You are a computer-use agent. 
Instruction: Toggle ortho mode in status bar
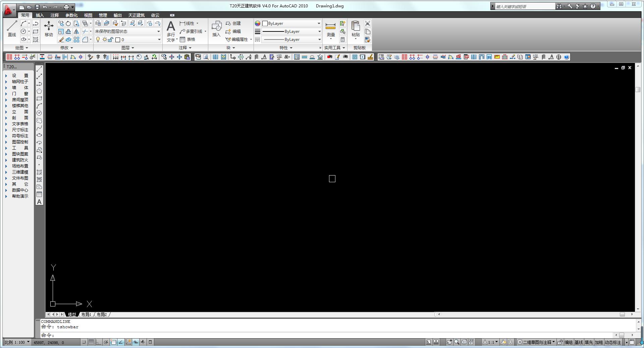pyautogui.click(x=98, y=342)
